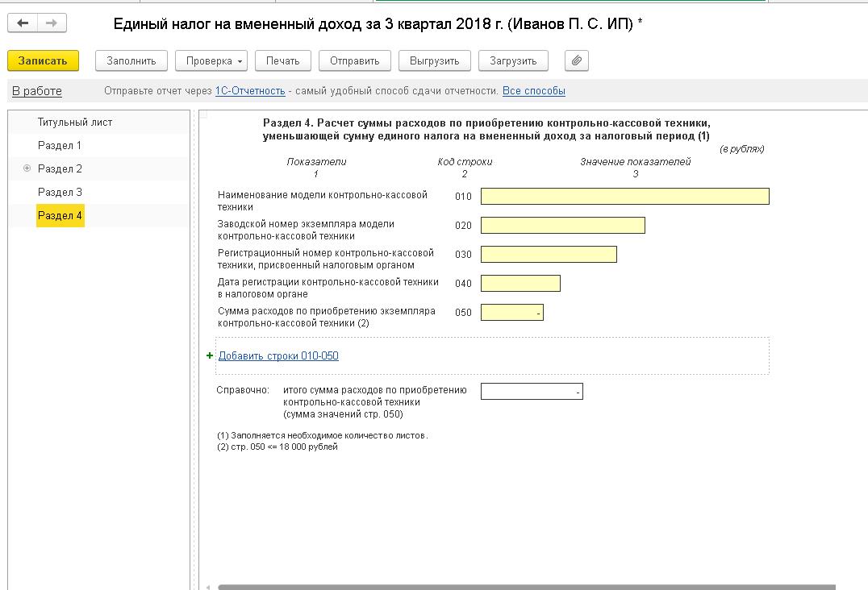
Task: Select Раздел 3 in the sections list
Action: [60, 193]
